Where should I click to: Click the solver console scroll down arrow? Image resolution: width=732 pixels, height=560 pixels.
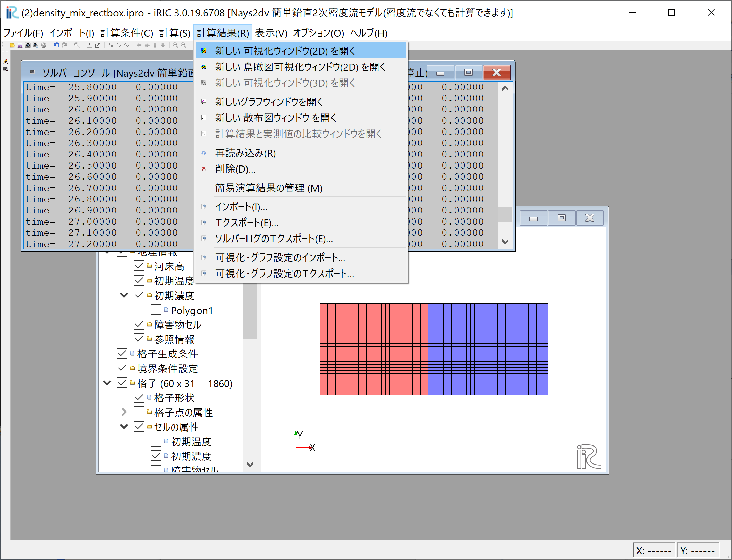click(x=505, y=242)
